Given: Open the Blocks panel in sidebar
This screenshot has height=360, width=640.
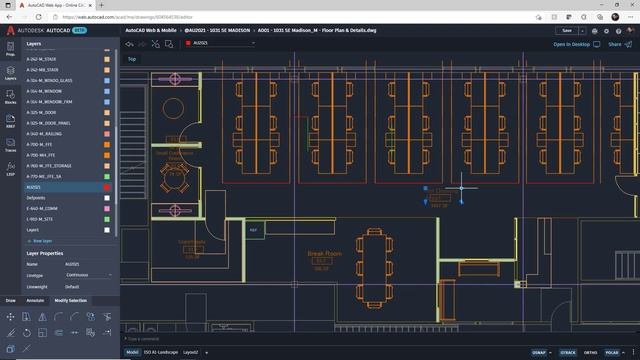Looking at the screenshot, I should (x=11, y=97).
